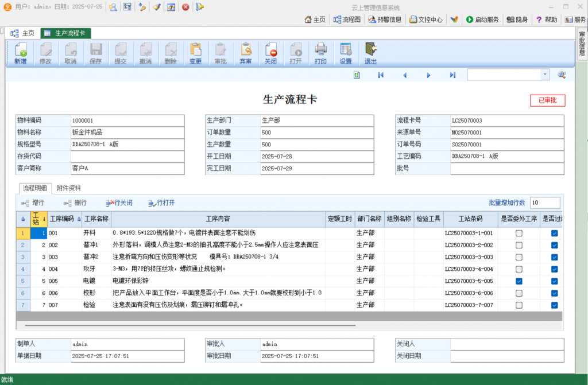588x385 pixels.
Task: Click the 提交 (Submit) toolbar icon
Action: coord(121,53)
